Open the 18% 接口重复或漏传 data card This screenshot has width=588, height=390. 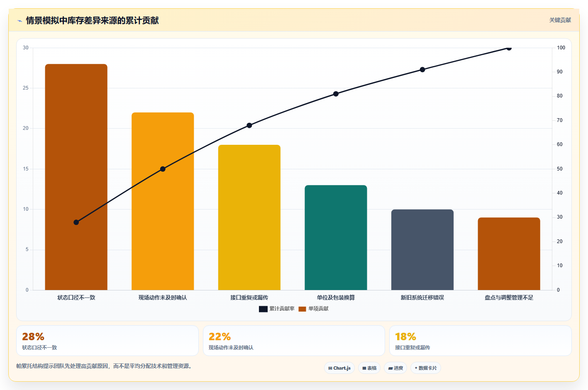point(480,341)
